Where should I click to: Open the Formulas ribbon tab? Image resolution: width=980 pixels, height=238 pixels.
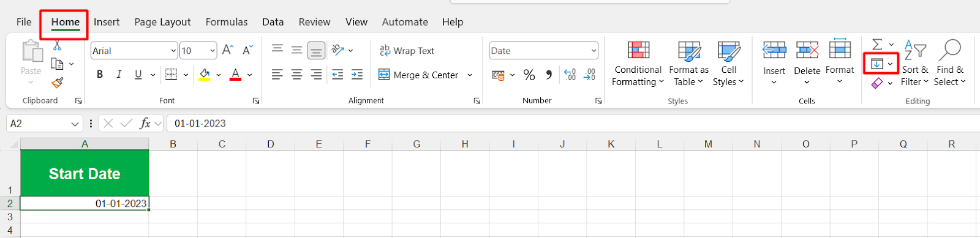(227, 22)
